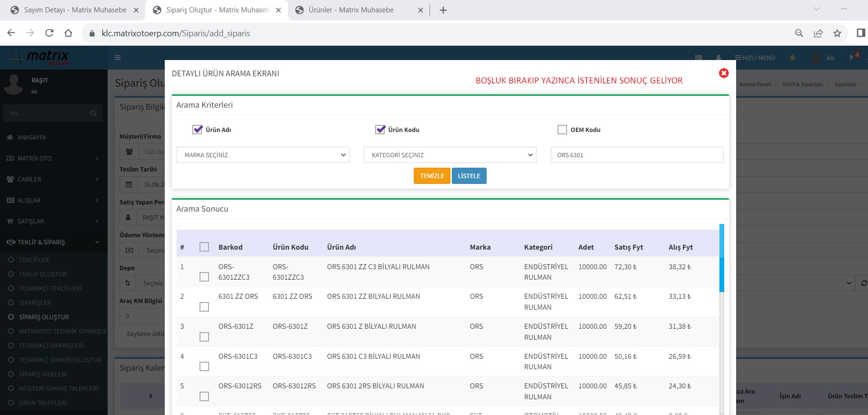
Task: Uncheck the Ürün Kodu checkbox
Action: [x=380, y=130]
